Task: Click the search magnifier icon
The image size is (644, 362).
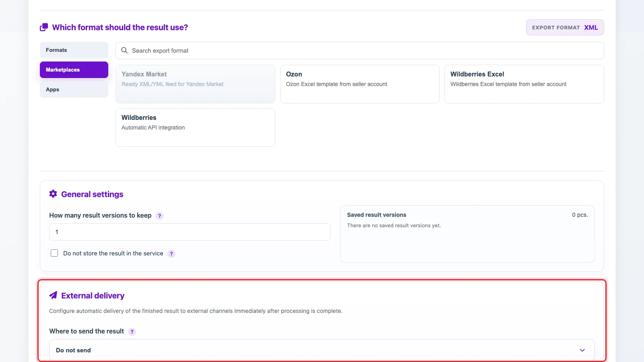Action: pyautogui.click(x=124, y=50)
